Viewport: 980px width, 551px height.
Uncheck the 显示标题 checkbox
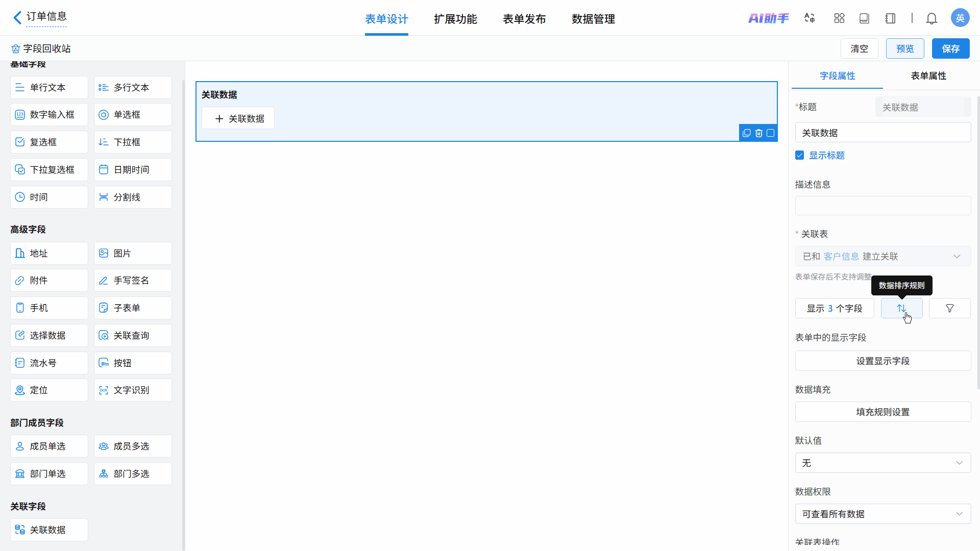[x=799, y=155]
